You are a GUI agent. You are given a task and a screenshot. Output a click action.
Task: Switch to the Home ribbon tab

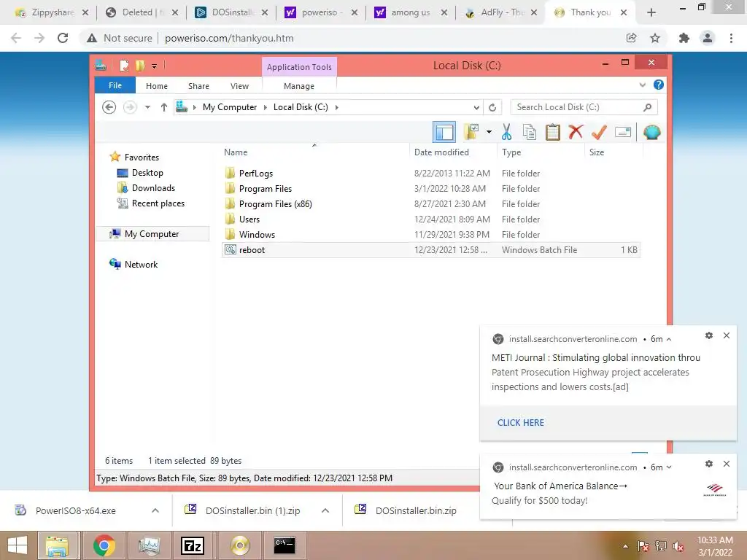click(x=157, y=86)
